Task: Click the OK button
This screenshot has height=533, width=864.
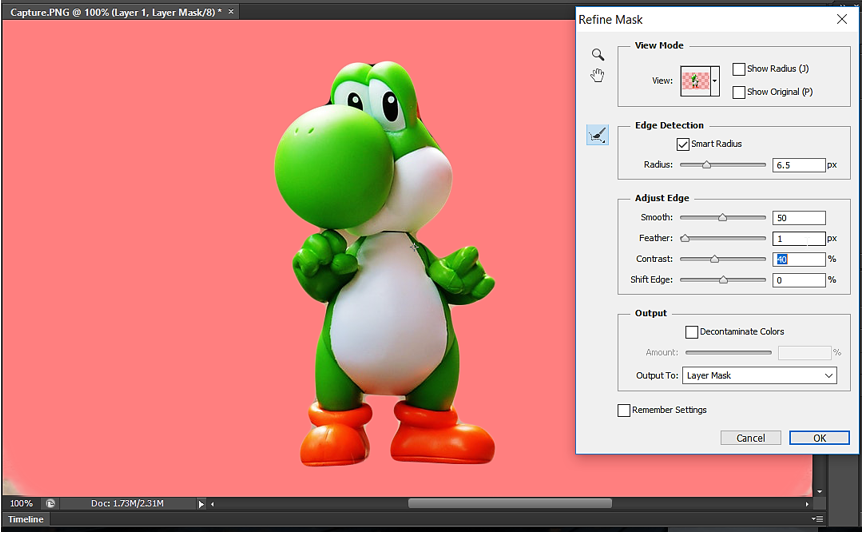Action: pyautogui.click(x=819, y=438)
